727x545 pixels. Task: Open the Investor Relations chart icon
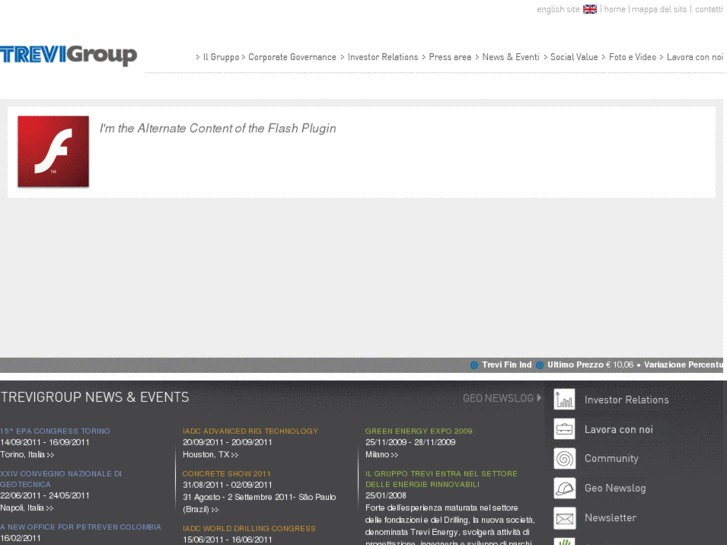pos(564,399)
